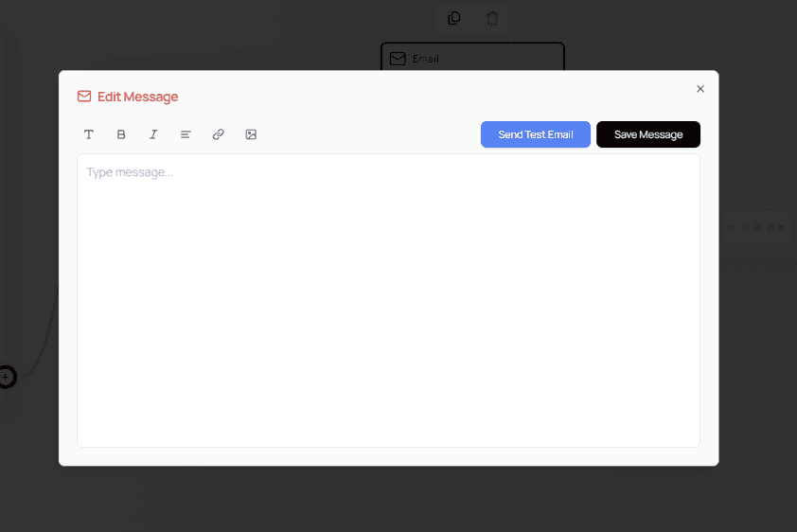
Task: Send a test email
Action: pos(535,134)
